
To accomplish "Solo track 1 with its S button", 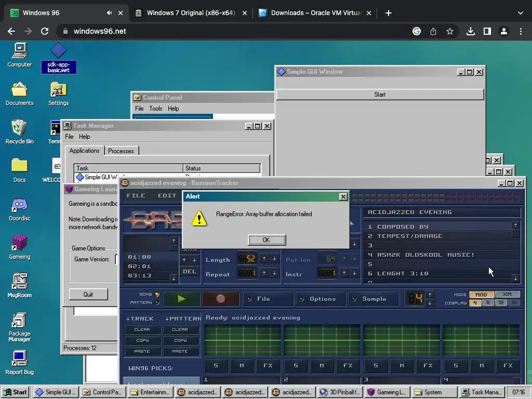I will click(x=216, y=365).
